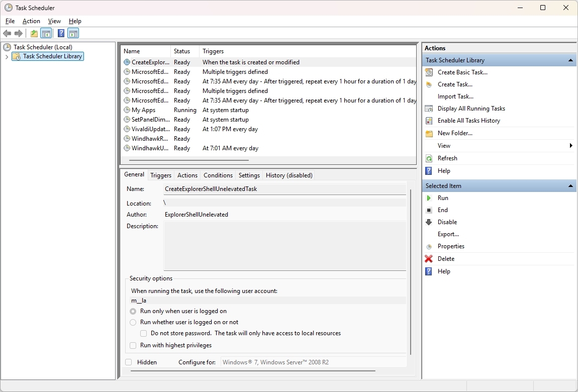Select Run whether user is logged on or not
The height and width of the screenshot is (392, 578).
133,322
